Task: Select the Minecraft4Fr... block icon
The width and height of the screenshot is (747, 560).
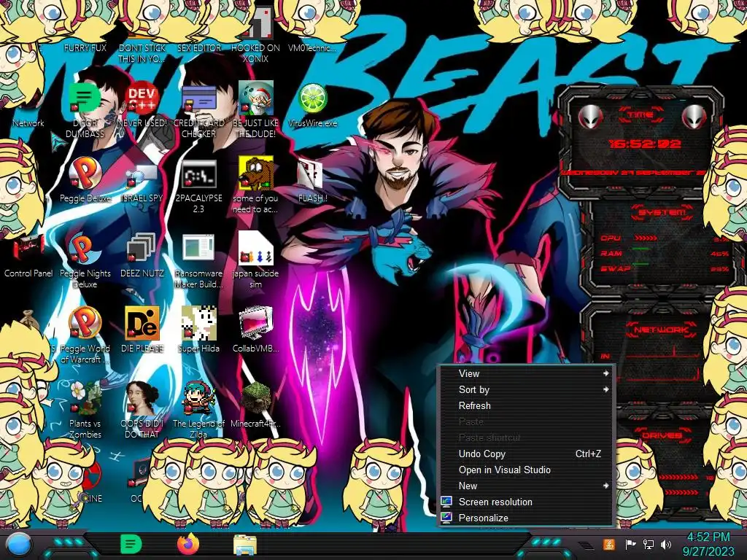Action: (255, 398)
